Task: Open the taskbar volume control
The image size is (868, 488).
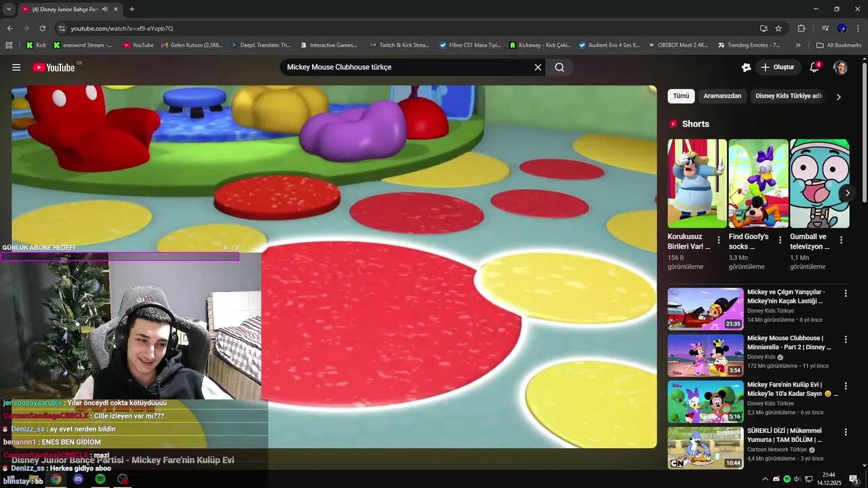Action: coord(797,479)
